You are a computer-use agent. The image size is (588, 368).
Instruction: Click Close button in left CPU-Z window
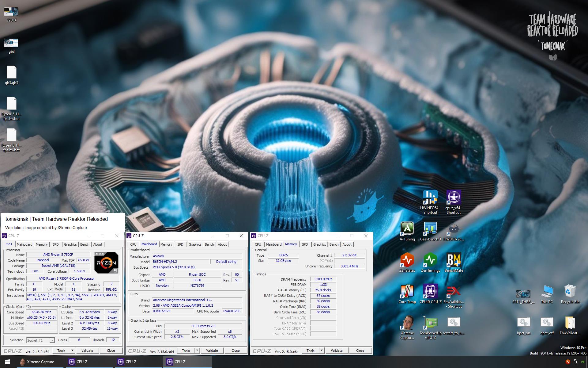[x=111, y=351]
